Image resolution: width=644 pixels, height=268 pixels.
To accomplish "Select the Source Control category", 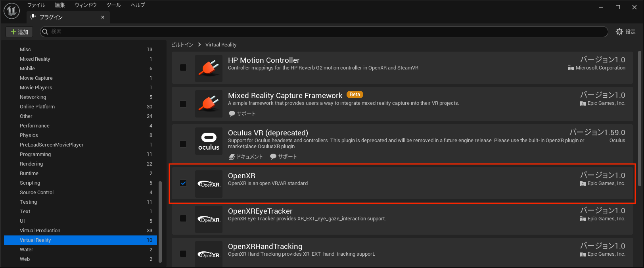I will click(80, 193).
